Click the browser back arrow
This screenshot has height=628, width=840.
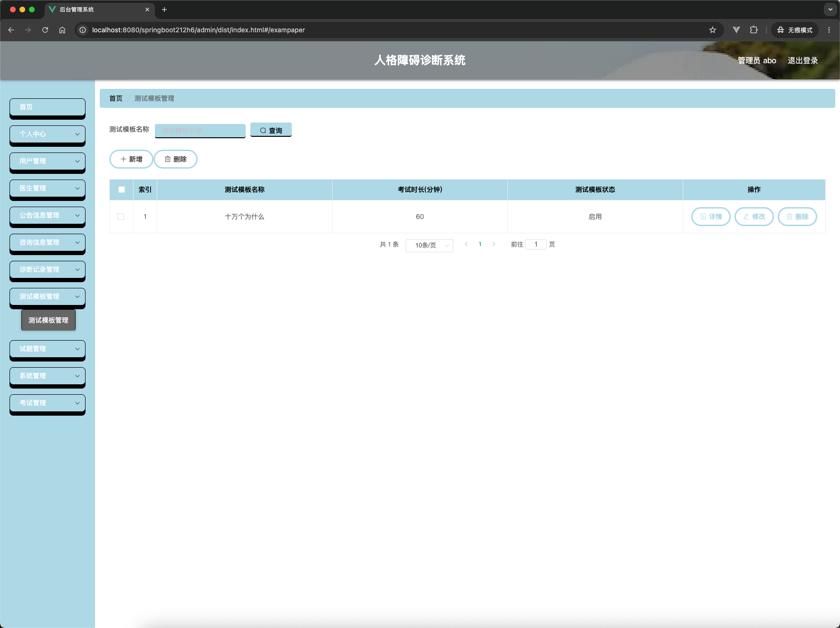pos(11,30)
